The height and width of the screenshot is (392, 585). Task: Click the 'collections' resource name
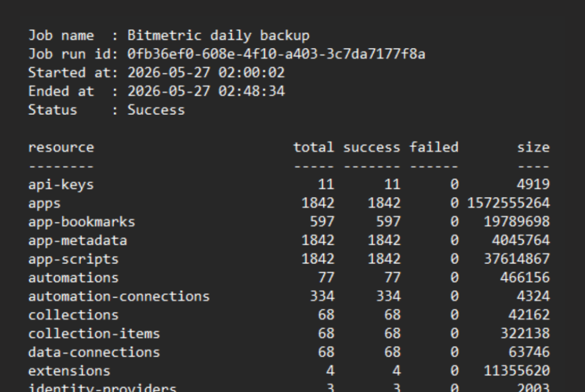point(74,315)
